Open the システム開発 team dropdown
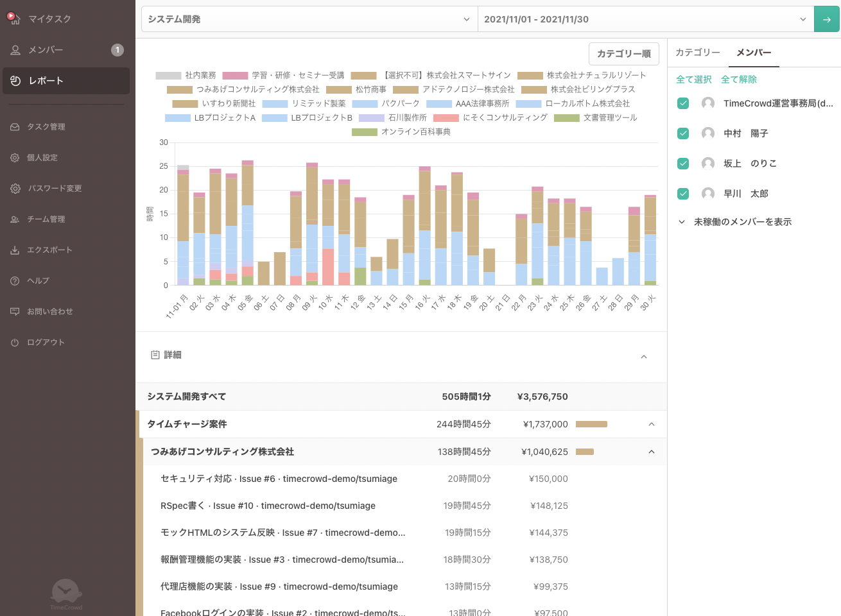The height and width of the screenshot is (616, 841). tap(309, 19)
